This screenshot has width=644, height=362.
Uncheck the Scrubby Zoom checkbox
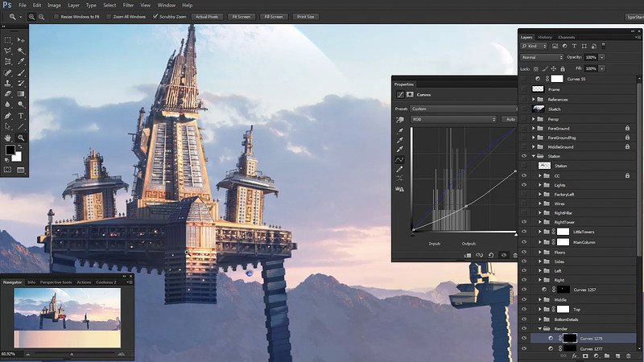coord(155,17)
